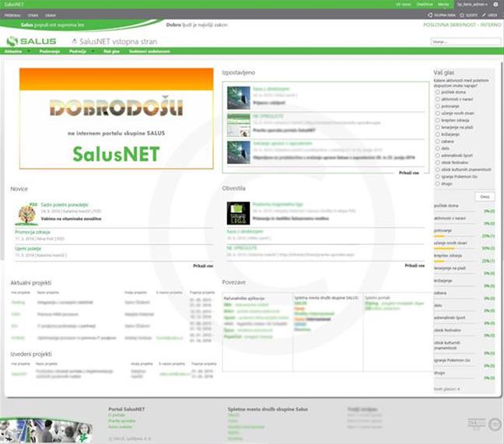The height and width of the screenshot is (444, 504).
Task: Select the 'potovanje' radio option
Action: pyautogui.click(x=437, y=106)
